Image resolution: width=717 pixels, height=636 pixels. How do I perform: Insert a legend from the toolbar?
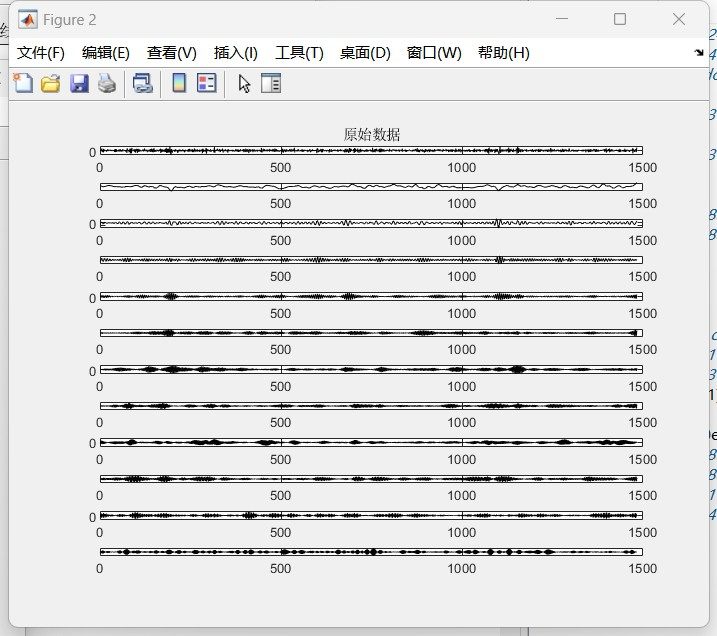click(207, 84)
